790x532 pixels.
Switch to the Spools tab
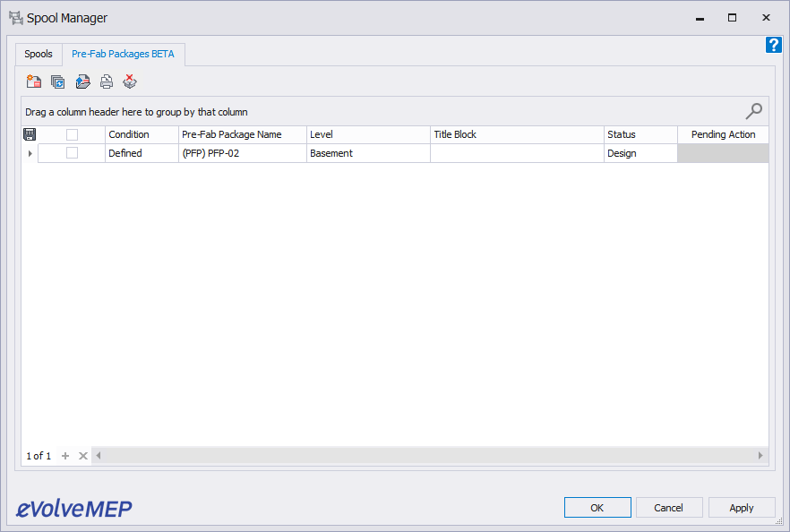click(39, 54)
